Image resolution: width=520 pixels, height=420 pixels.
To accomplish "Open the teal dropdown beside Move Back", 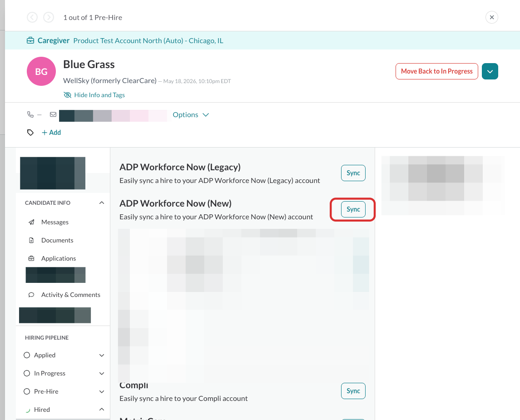I will tap(490, 71).
